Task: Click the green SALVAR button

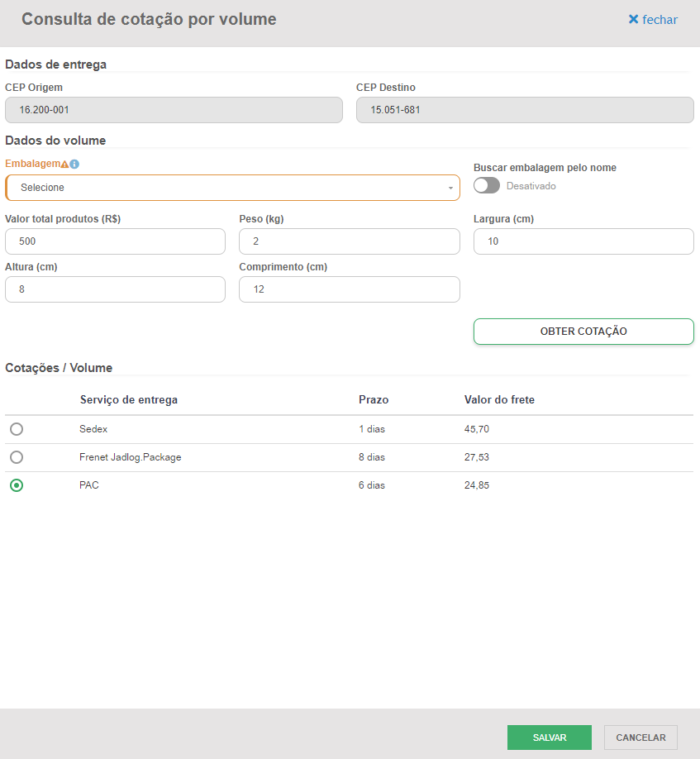Action: pos(549,738)
